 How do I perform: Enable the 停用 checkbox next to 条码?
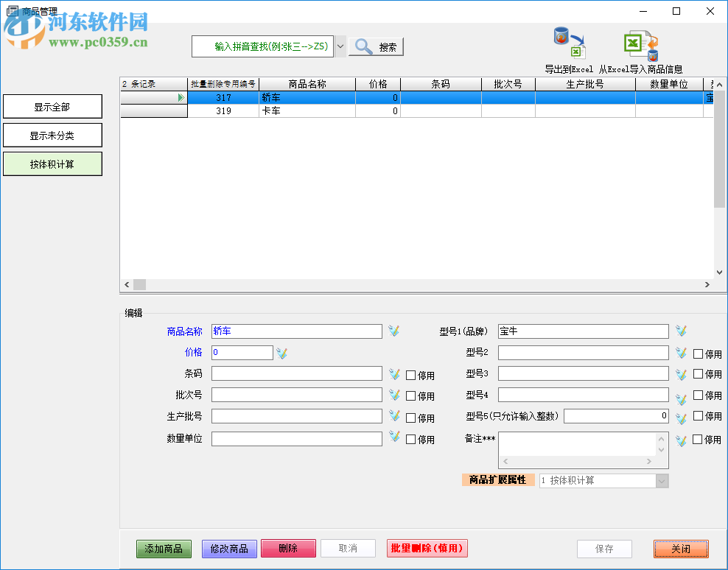pos(410,373)
